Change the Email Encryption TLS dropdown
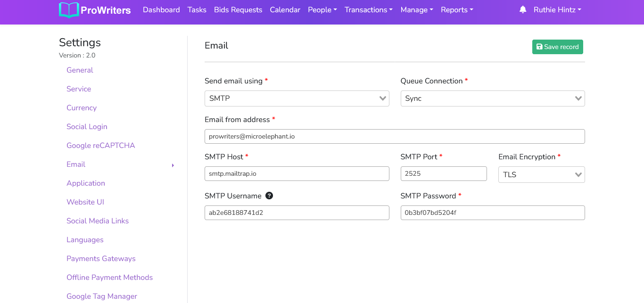Image resolution: width=644 pixels, height=303 pixels. coord(541,174)
